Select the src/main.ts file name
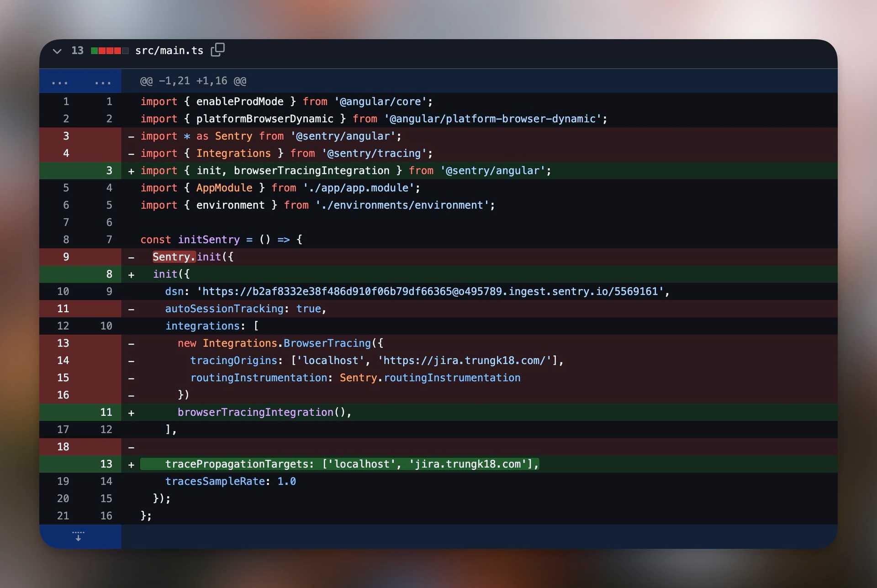Image resolution: width=877 pixels, height=588 pixels. pyautogui.click(x=169, y=50)
